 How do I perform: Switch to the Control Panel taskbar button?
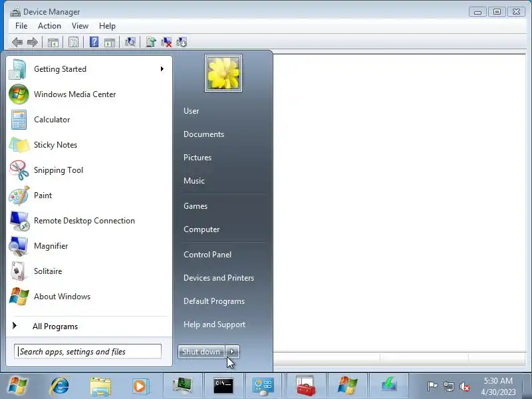(263, 386)
